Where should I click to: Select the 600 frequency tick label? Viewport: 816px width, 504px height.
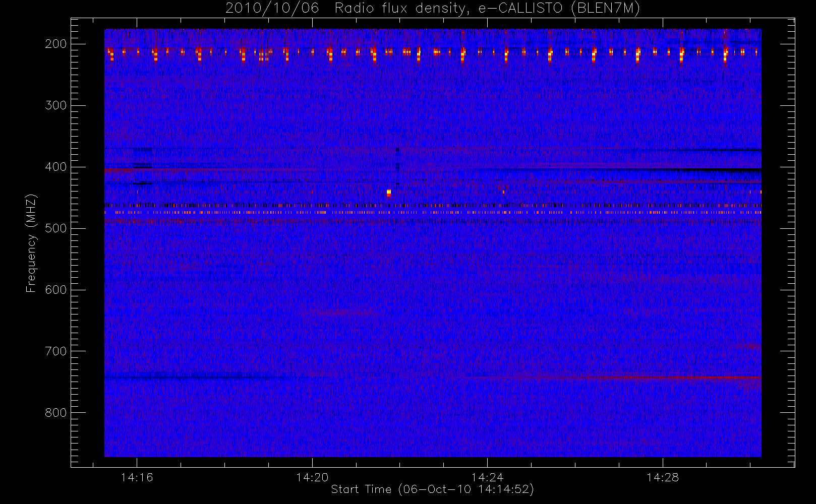tap(55, 290)
